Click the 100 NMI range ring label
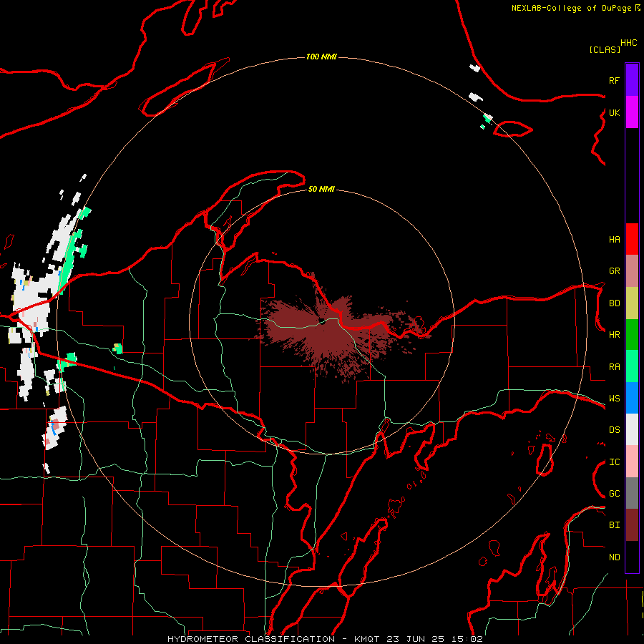644x644 pixels. tap(321, 57)
